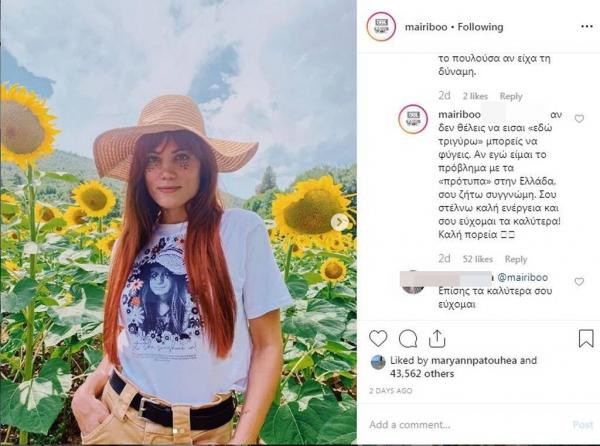Go to the next photo using the carousel arrow

point(341,222)
